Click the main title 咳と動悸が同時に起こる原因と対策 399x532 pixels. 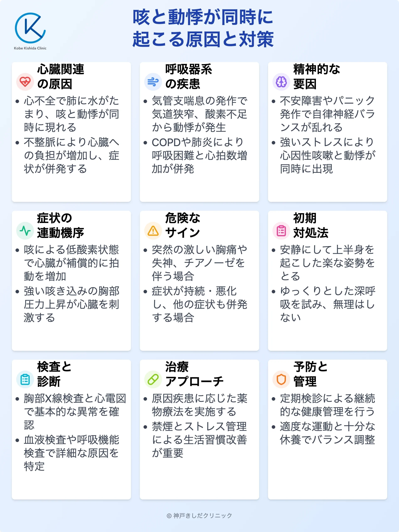tap(203, 28)
